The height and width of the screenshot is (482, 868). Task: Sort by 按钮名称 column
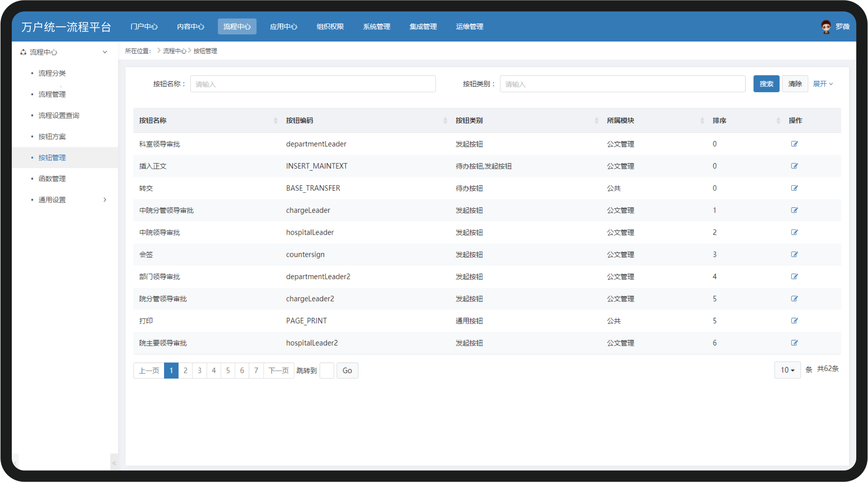coord(275,121)
